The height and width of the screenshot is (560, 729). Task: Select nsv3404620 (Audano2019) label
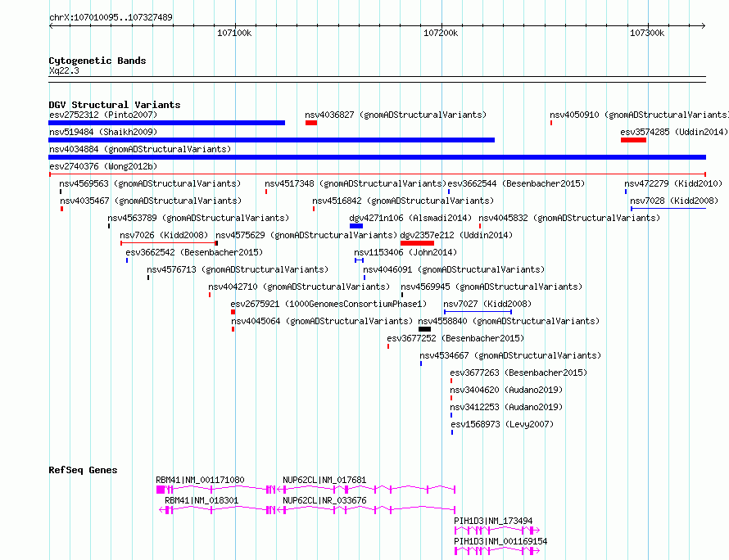pyautogui.click(x=506, y=390)
